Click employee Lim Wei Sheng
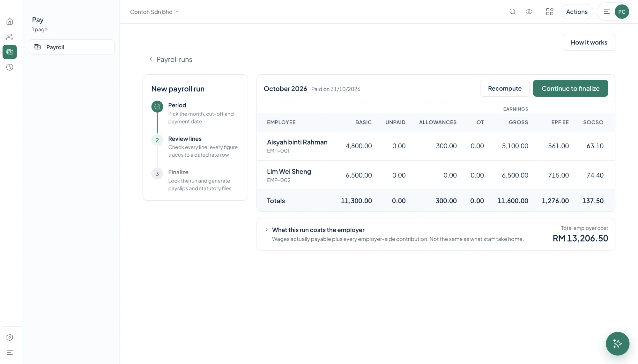This screenshot has height=364, width=638. pyautogui.click(x=289, y=172)
